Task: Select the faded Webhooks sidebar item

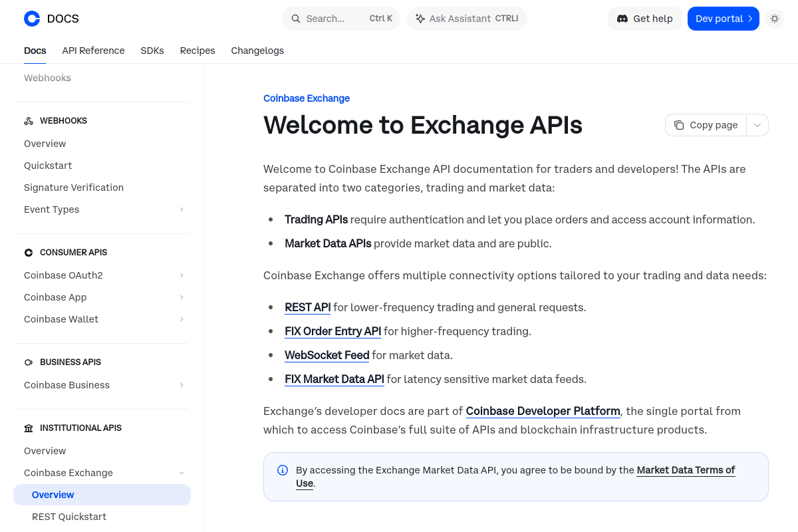Action: pos(47,78)
